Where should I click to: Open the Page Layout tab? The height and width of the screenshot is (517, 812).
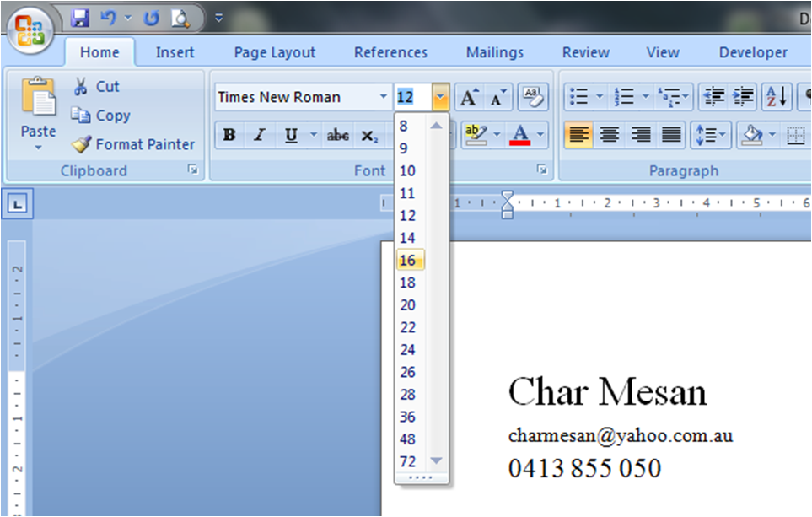pos(275,52)
